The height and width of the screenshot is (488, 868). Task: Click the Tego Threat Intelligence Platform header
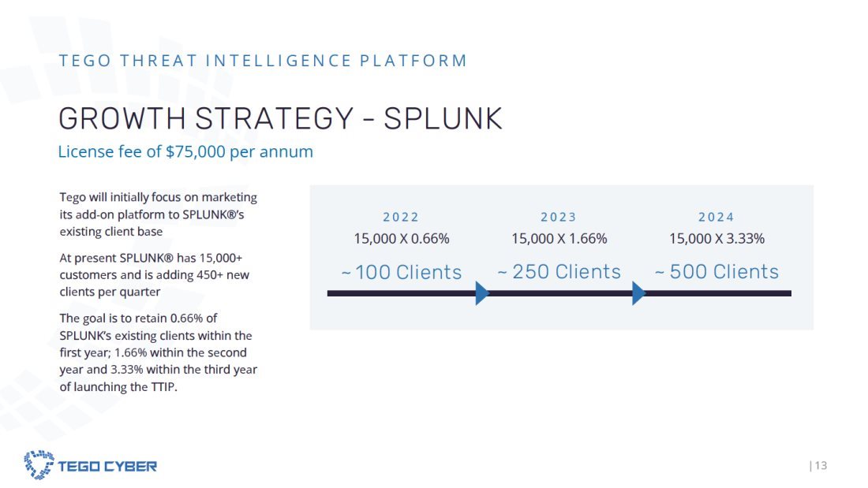[x=263, y=60]
